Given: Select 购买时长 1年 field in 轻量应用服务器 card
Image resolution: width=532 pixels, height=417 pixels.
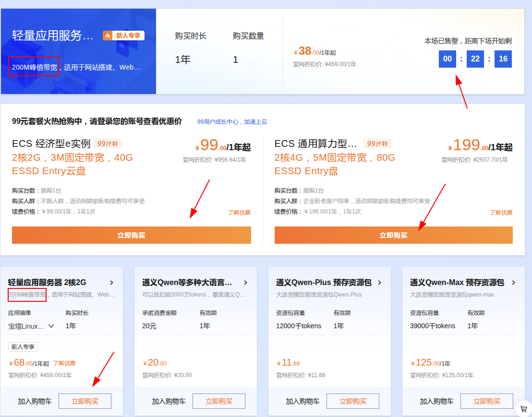Looking at the screenshot, I should pyautogui.click(x=90, y=326).
